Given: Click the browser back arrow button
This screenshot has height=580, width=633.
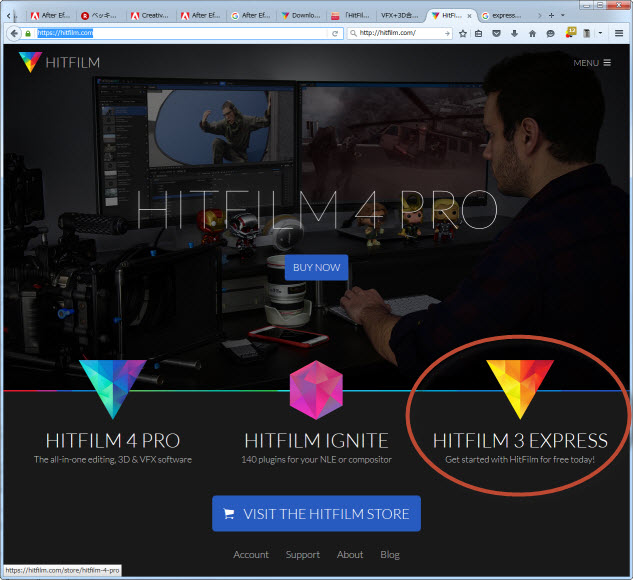Looking at the screenshot, I should pos(15,33).
